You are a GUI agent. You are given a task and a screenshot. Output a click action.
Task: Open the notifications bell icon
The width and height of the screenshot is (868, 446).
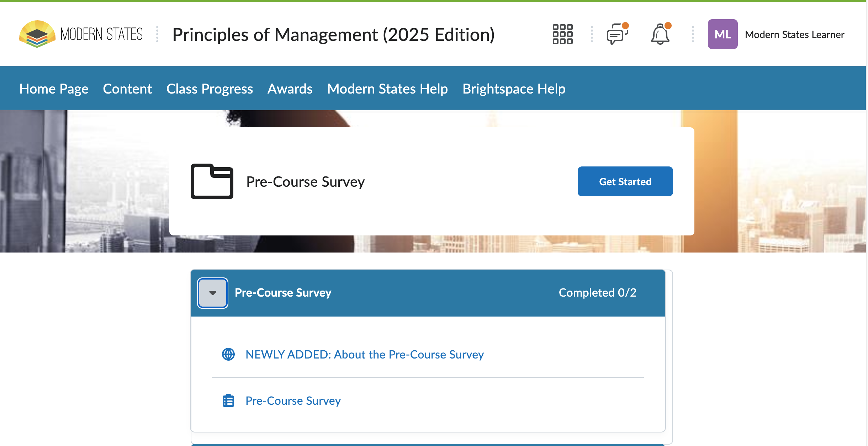coord(660,34)
